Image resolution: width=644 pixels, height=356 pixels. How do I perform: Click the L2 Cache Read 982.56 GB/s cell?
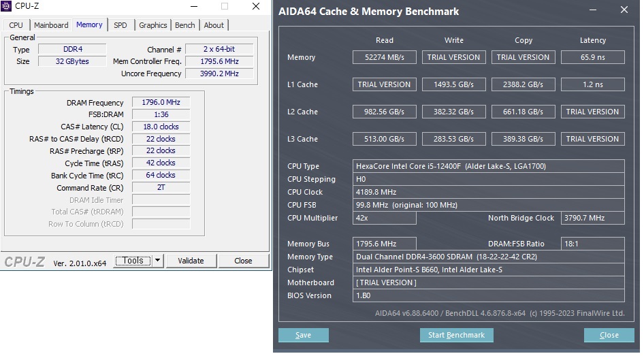tap(385, 112)
